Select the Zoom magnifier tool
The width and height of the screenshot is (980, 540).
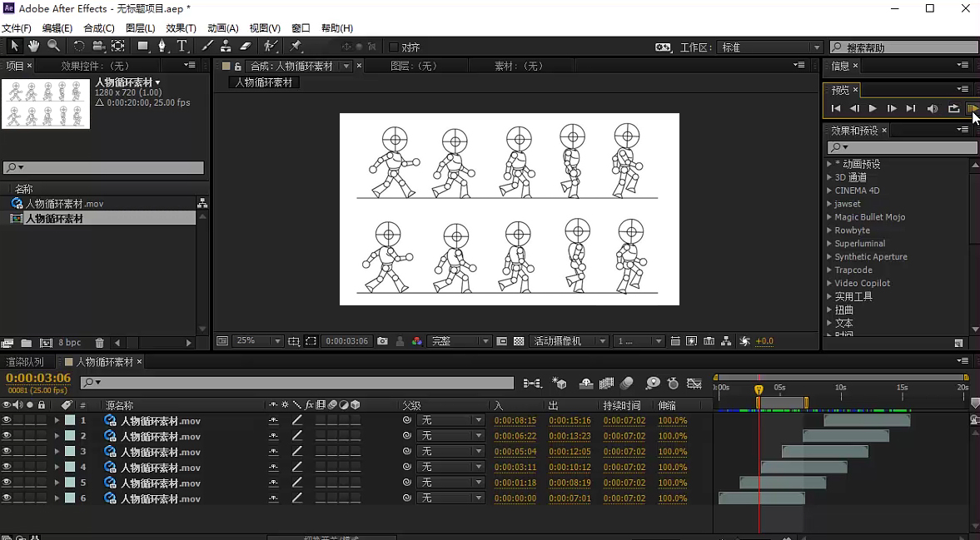[x=53, y=47]
